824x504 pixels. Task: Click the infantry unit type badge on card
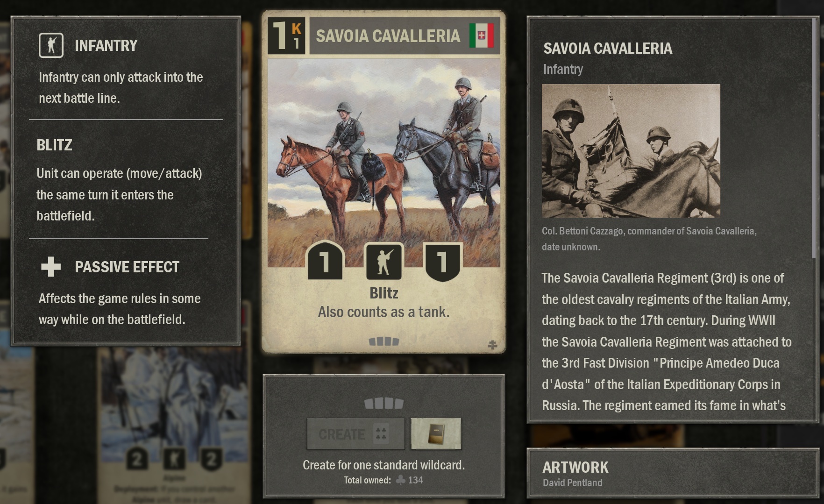[x=383, y=262]
